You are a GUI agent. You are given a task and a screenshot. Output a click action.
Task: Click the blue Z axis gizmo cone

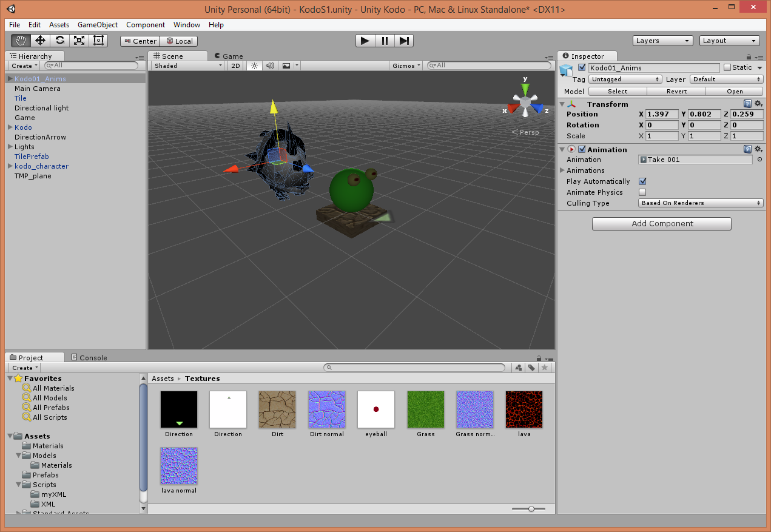[x=537, y=109]
